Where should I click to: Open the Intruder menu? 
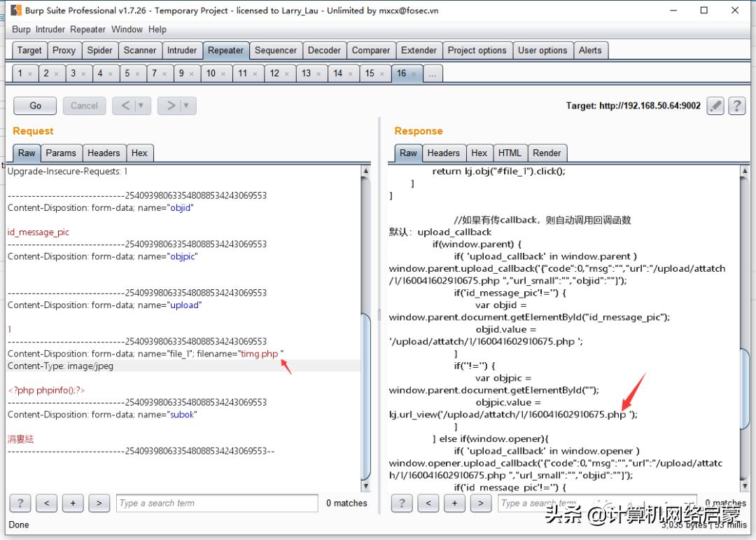coord(50,29)
